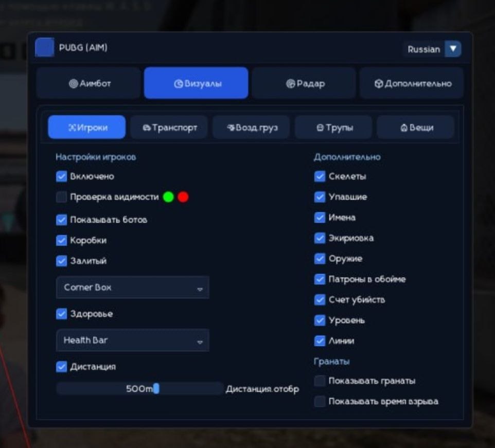This screenshot has height=448, width=495.
Task: Toggle the Показывать ботов checkbox
Action: (x=62, y=220)
